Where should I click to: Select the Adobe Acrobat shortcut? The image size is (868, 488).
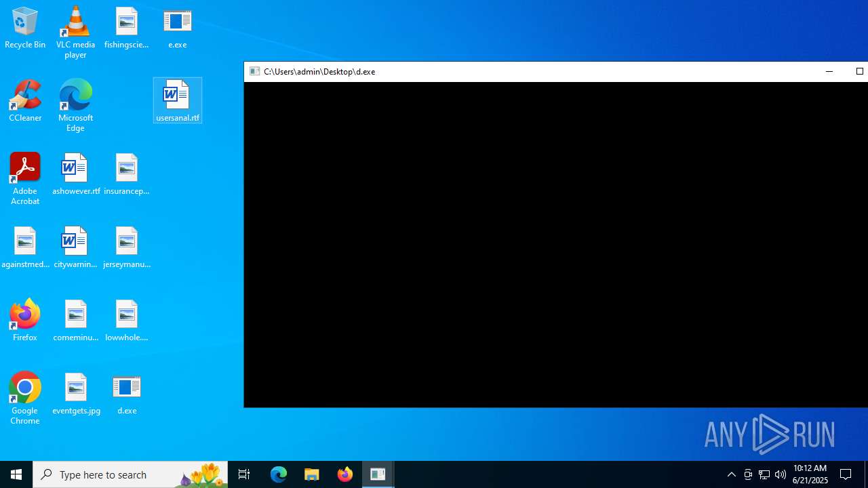click(x=25, y=179)
